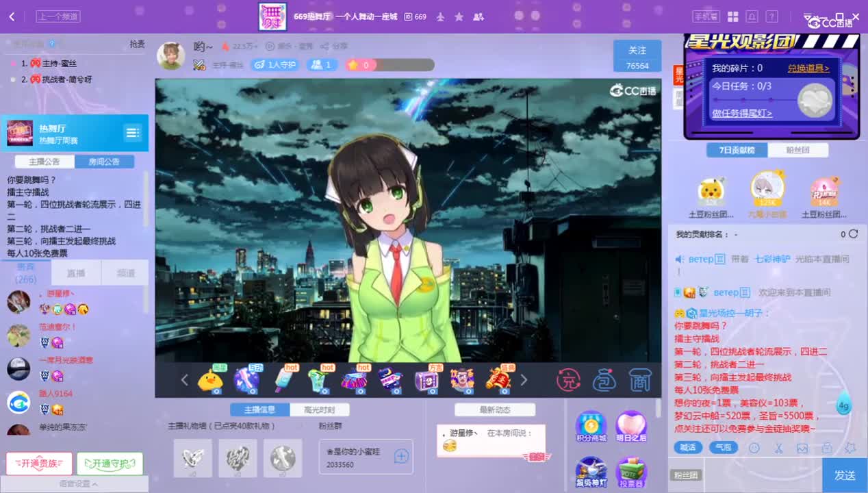868x493 pixels.
Task: Select the red scroll gift
Action: pos(498,380)
